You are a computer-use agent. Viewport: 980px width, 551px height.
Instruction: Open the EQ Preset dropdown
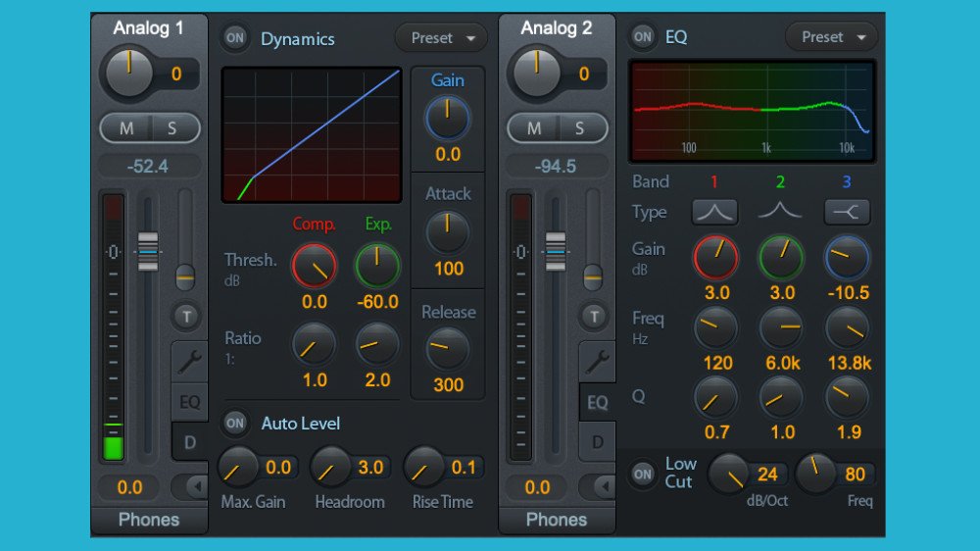(x=832, y=37)
